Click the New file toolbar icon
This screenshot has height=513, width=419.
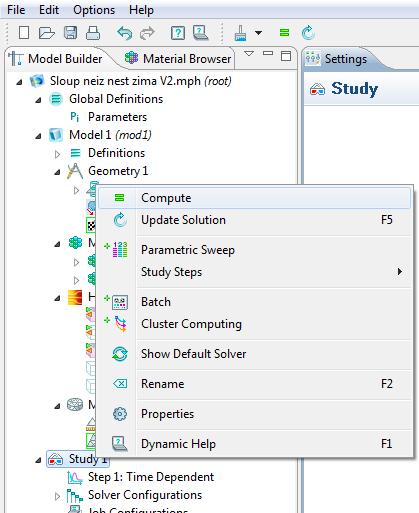coord(24,33)
